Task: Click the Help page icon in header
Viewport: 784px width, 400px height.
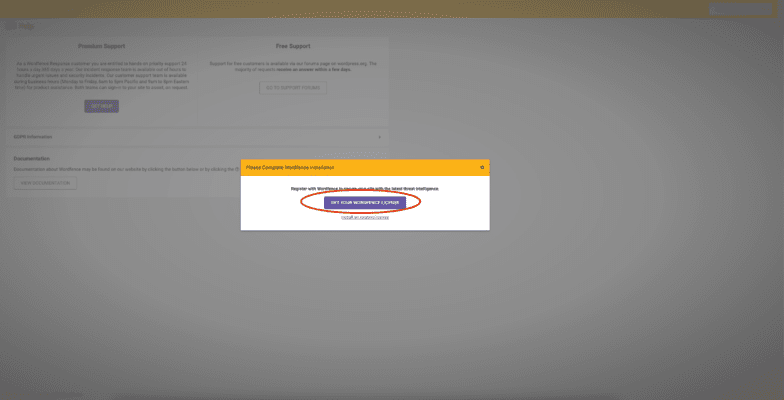Action: (8, 27)
